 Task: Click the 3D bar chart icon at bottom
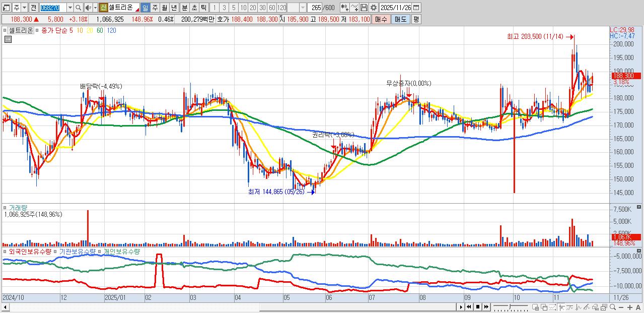[595, 307]
